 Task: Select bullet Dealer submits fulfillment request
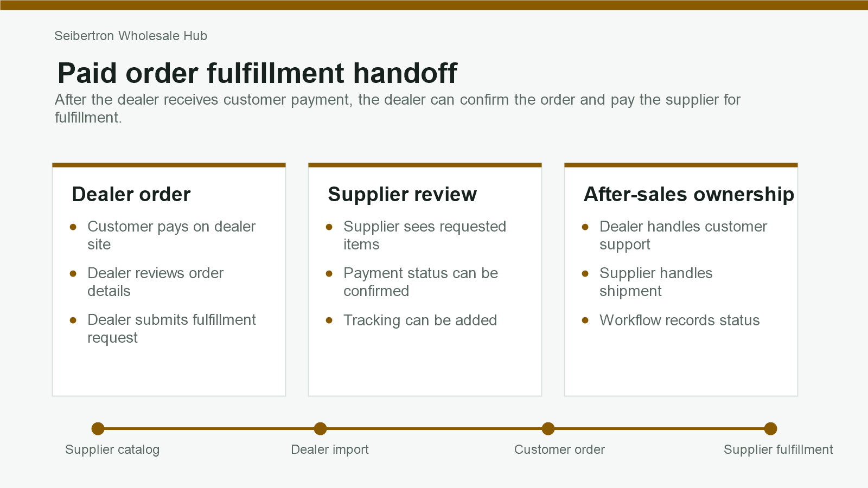(171, 329)
